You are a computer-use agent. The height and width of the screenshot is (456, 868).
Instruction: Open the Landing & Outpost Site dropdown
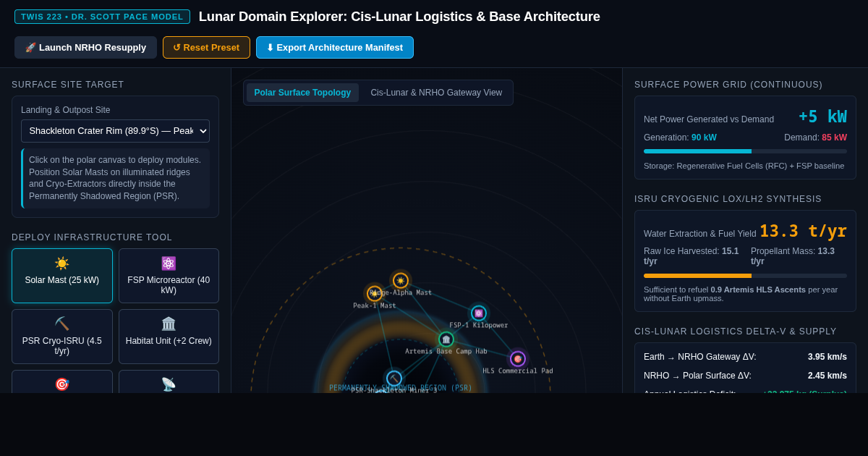click(x=115, y=131)
